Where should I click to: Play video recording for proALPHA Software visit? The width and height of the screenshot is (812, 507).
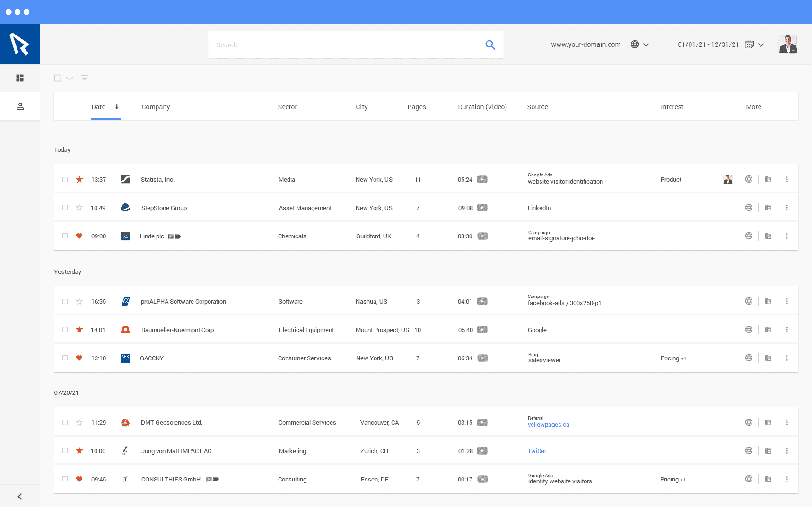click(x=482, y=301)
